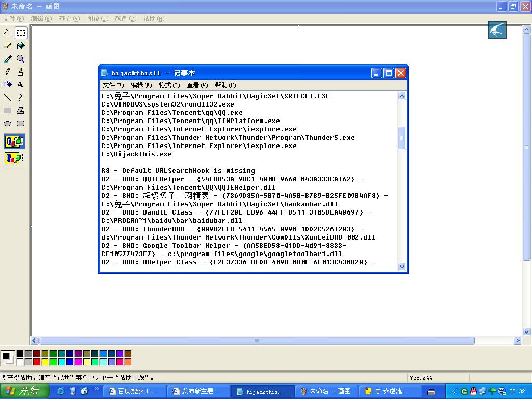The height and width of the screenshot is (399, 532).
Task: Open Paint's 帮助 (Help) menu
Action: [154, 19]
